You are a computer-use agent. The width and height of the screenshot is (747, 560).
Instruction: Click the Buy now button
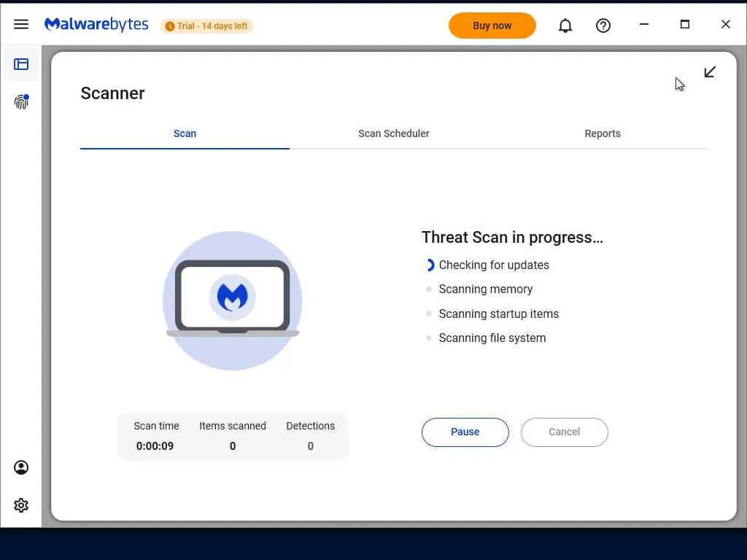[492, 26]
